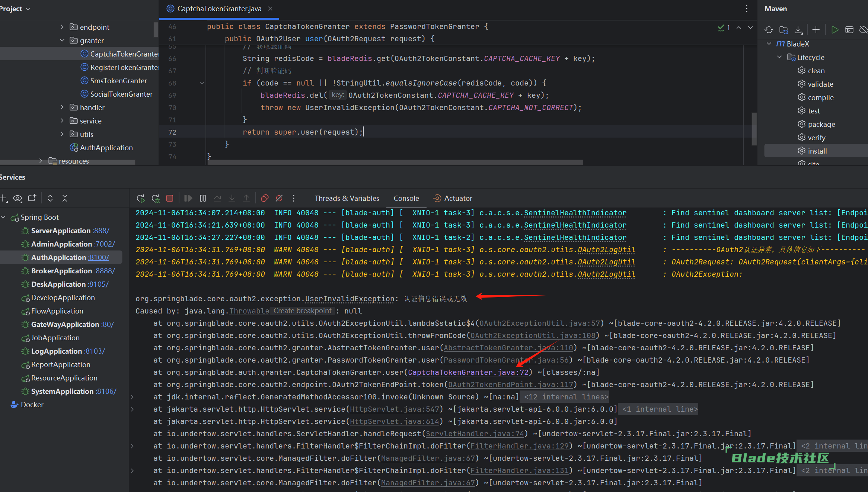Select the clean lifecycle goal
The width and height of the screenshot is (868, 492).
point(816,71)
